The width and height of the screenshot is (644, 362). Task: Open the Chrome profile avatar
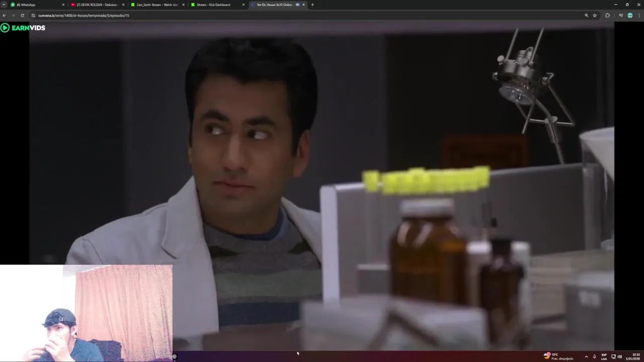click(630, 16)
